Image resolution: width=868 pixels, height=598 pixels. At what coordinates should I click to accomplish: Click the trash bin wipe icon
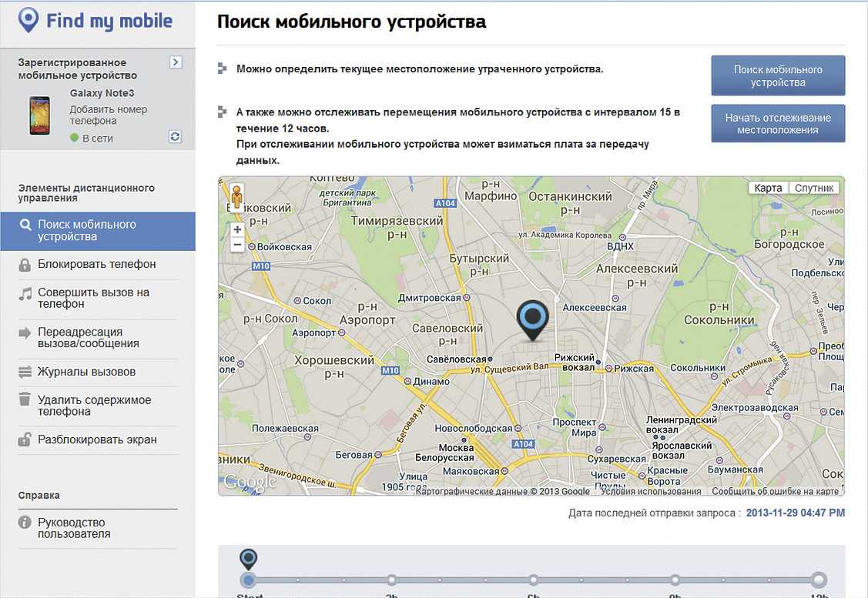[25, 399]
